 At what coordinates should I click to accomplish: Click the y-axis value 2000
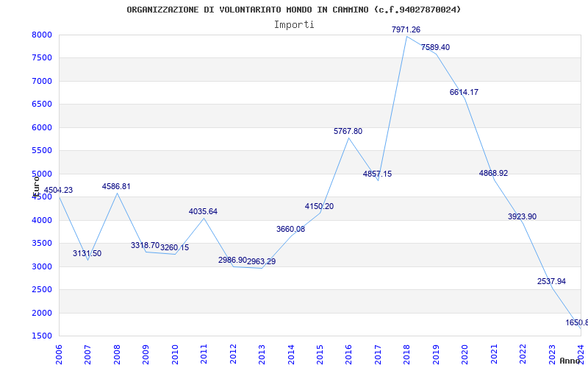42,314
